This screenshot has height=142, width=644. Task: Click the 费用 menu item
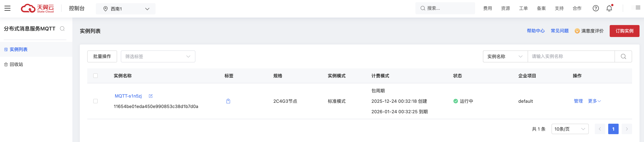coord(487,8)
